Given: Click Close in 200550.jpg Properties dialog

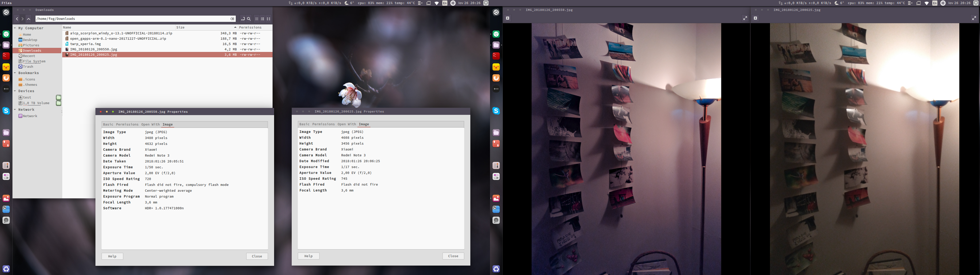Looking at the screenshot, I should 257,256.
